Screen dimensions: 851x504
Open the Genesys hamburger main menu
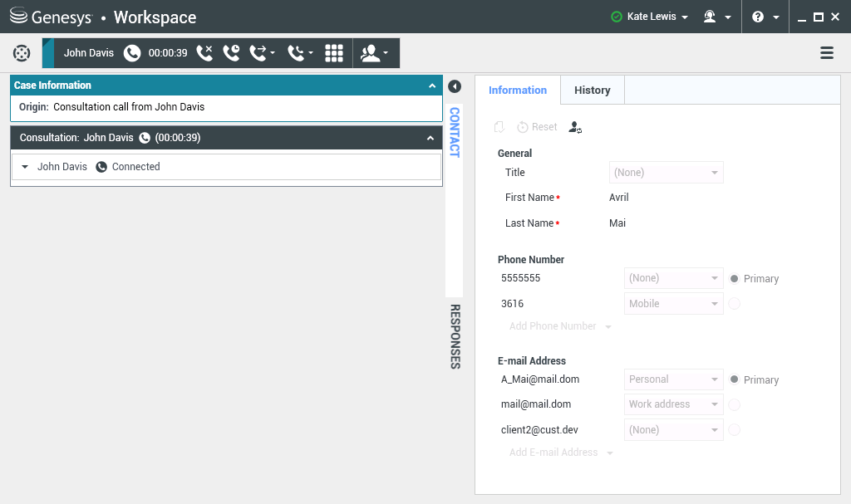point(827,53)
